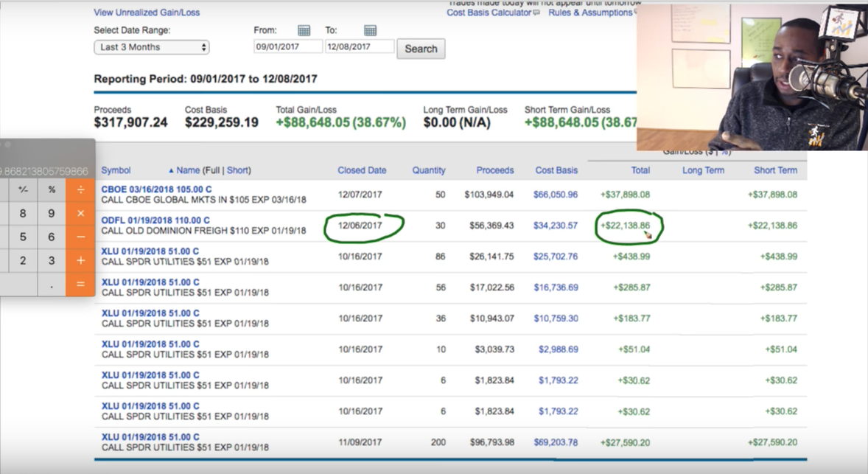Image resolution: width=868 pixels, height=474 pixels.
Task: Click the $103,949.04 proceeds cell
Action: [489, 195]
